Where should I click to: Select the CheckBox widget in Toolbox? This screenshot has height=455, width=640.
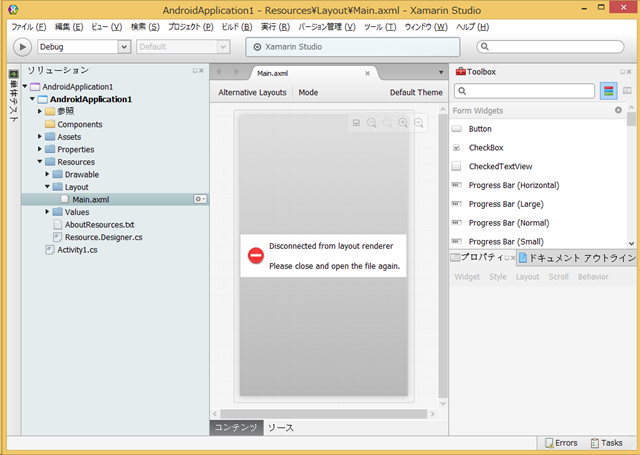click(485, 147)
